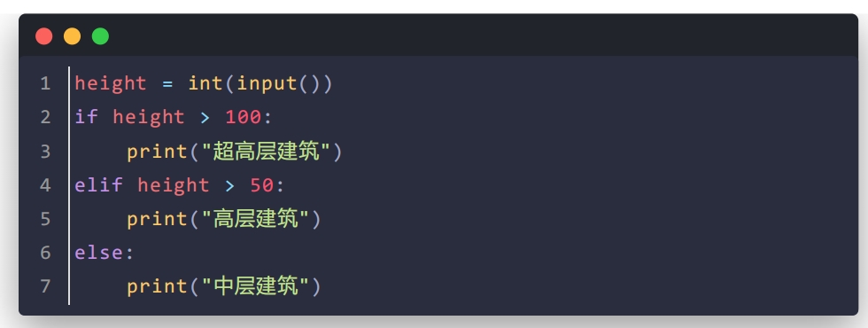The image size is (868, 328).
Task: Click line number 3 in gutter
Action: tap(45, 152)
